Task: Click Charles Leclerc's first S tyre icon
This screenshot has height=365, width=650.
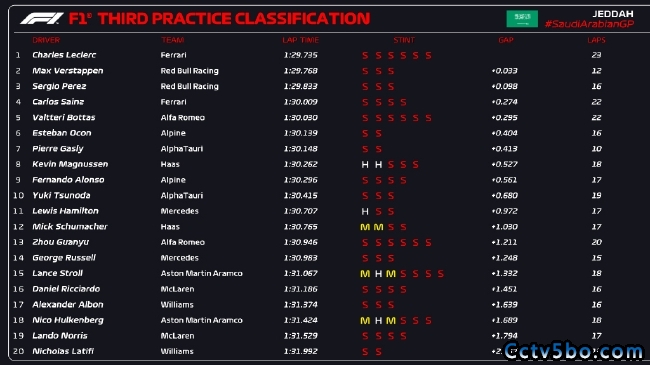Action: tap(365, 56)
